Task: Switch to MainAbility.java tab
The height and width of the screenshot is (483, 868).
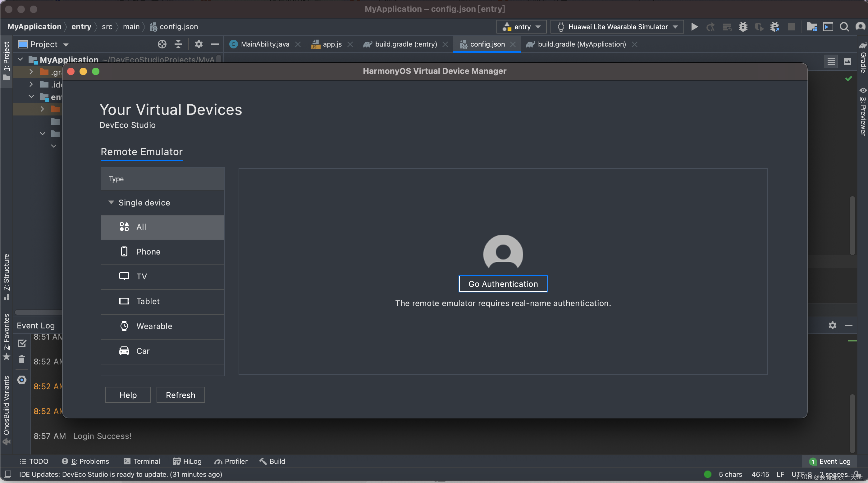Action: (x=265, y=44)
